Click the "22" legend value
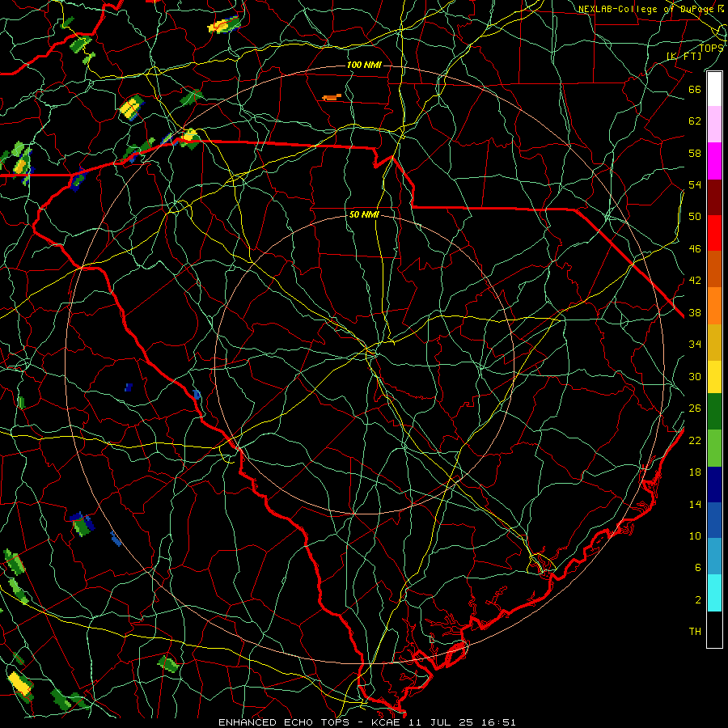 (x=695, y=440)
